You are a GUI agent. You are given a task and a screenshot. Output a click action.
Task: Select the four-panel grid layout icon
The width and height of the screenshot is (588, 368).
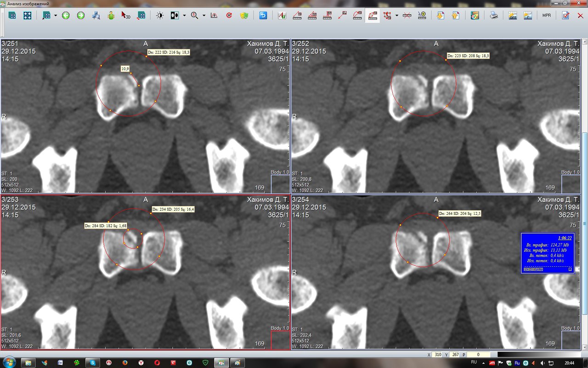28,15
